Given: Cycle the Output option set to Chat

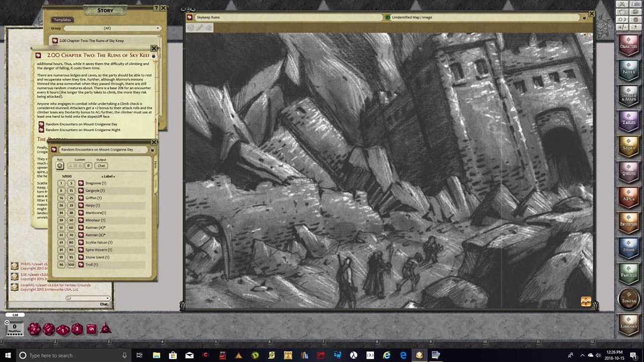Looking at the screenshot, I should [101, 165].
